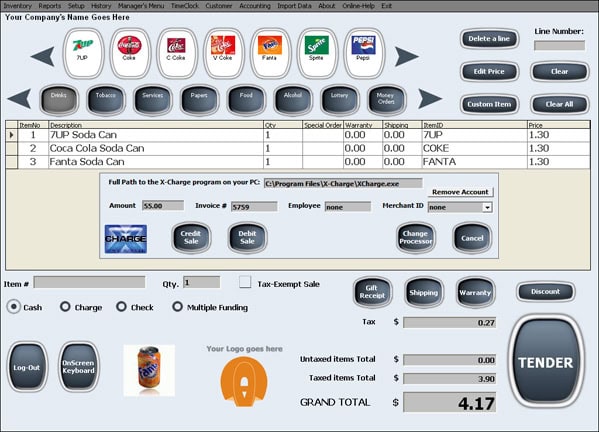Select the Charge payment option

65,307
